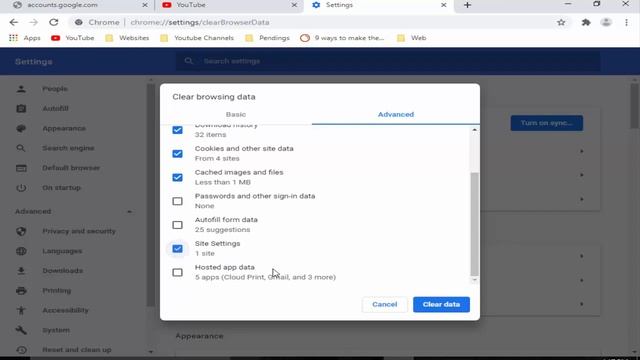The width and height of the screenshot is (640, 360).
Task: Open the Chrome three-dot menu
Action: tap(627, 22)
